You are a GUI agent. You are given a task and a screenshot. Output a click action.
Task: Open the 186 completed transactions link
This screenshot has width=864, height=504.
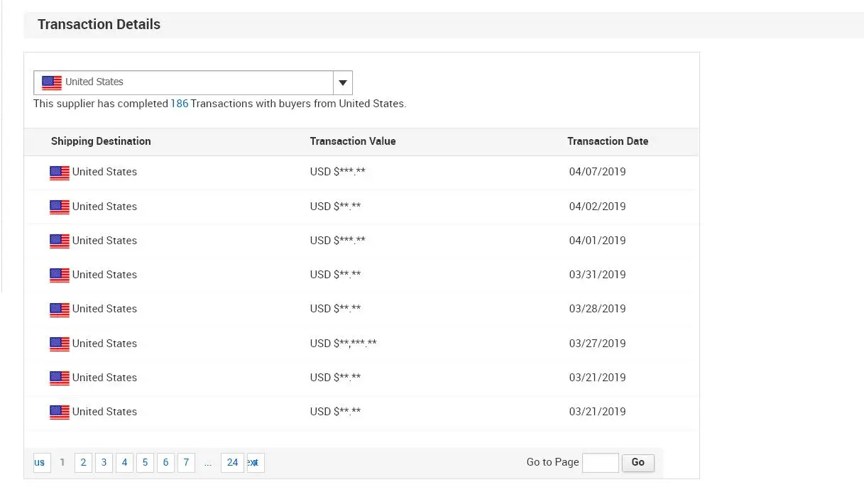(x=179, y=104)
